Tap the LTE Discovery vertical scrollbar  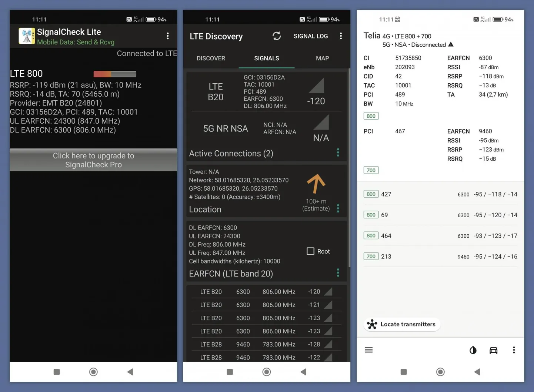(348, 168)
